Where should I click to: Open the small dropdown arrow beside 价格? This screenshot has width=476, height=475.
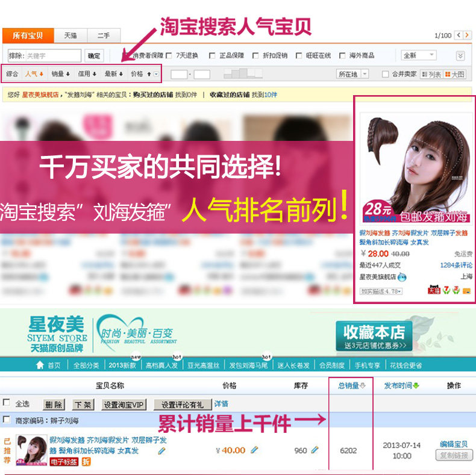click(156, 74)
